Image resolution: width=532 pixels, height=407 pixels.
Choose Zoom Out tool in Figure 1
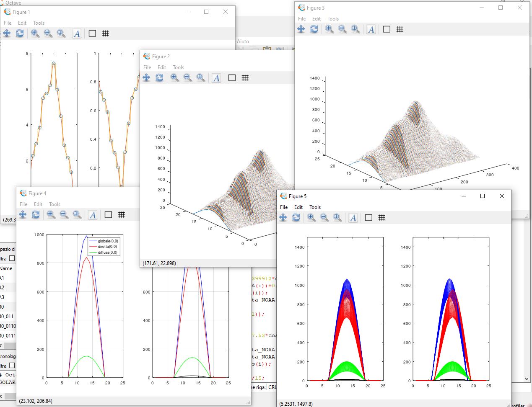pyautogui.click(x=48, y=33)
